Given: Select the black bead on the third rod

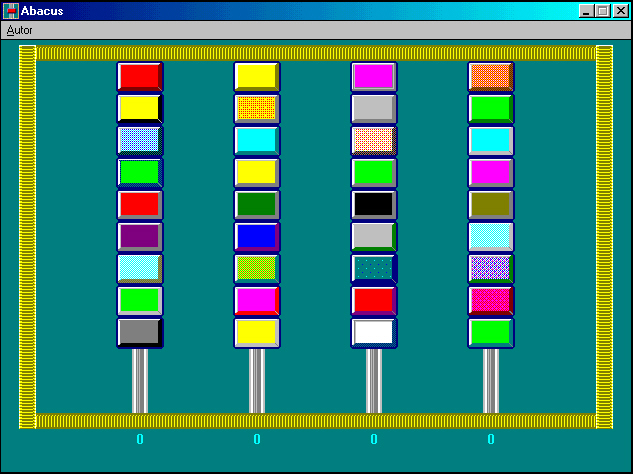Looking at the screenshot, I should pos(374,205).
